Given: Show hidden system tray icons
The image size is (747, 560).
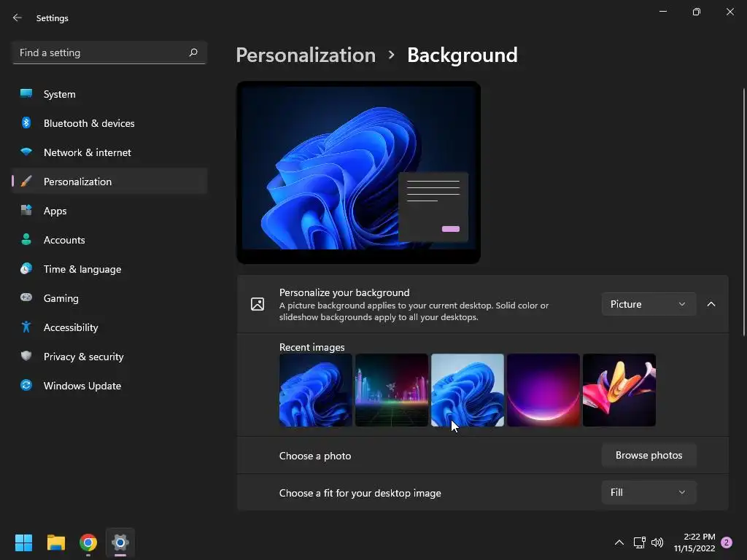Looking at the screenshot, I should (x=619, y=542).
